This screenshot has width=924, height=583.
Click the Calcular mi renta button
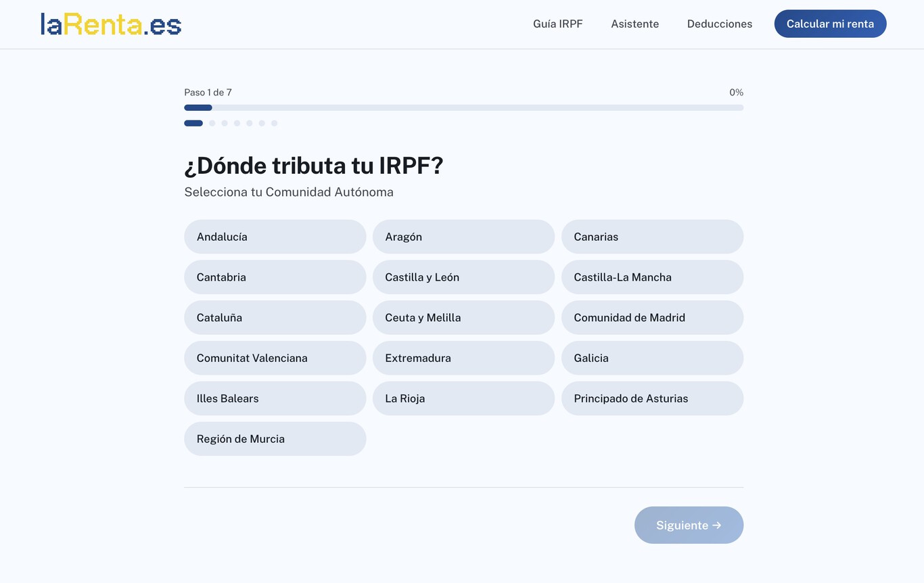[830, 24]
